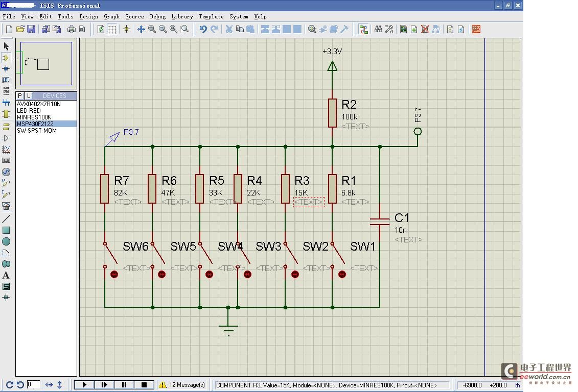Screen dimensions: 578x392
Task: Click the Zoom to area icon
Action: [184, 29]
